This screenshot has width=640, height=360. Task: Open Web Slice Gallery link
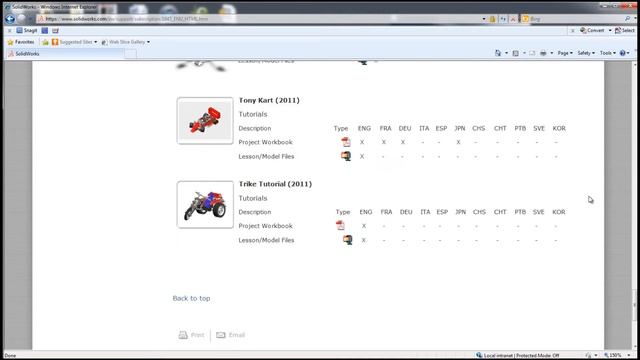point(123,42)
